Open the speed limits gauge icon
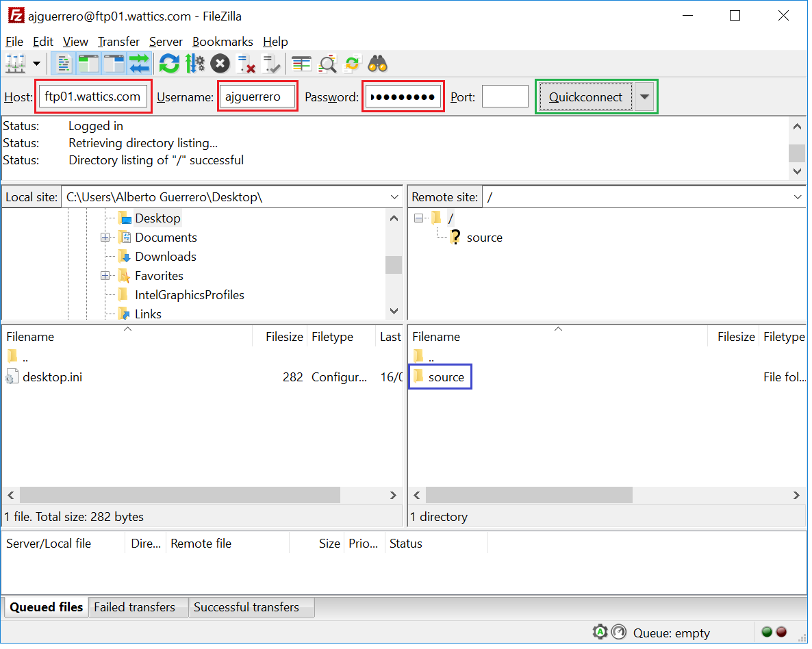 [x=619, y=632]
